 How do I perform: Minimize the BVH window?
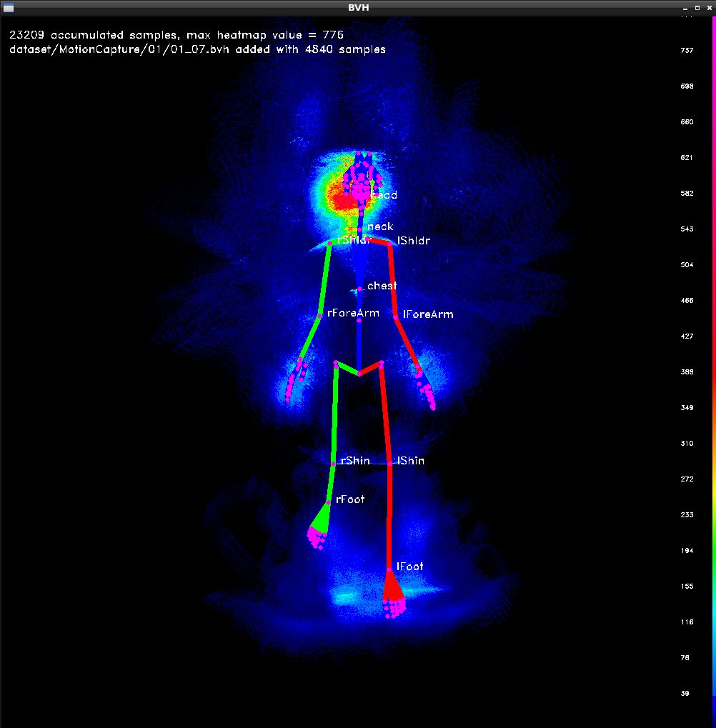click(685, 7)
